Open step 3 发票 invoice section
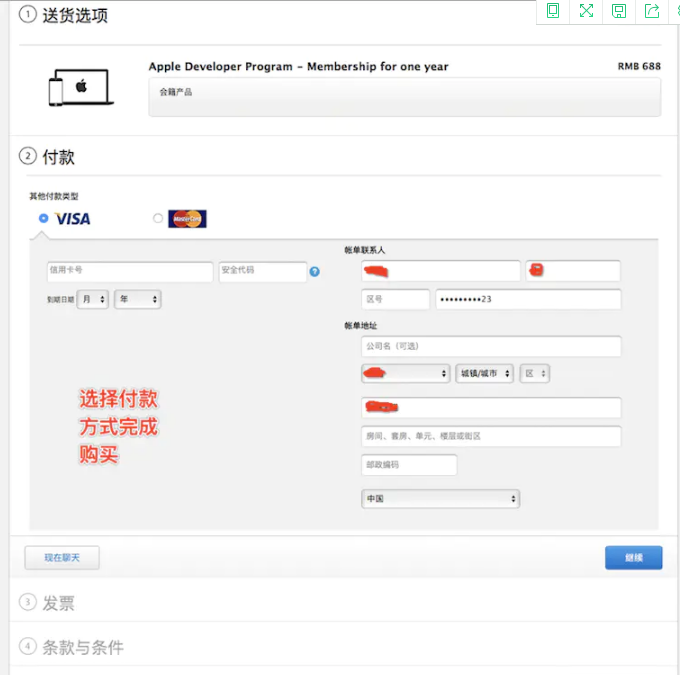 coord(47,603)
